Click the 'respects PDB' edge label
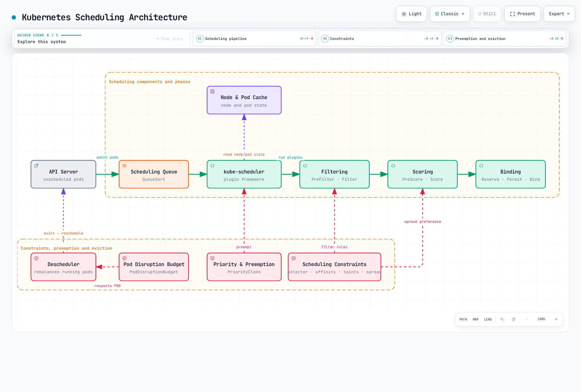The width and height of the screenshot is (581, 392). click(107, 286)
